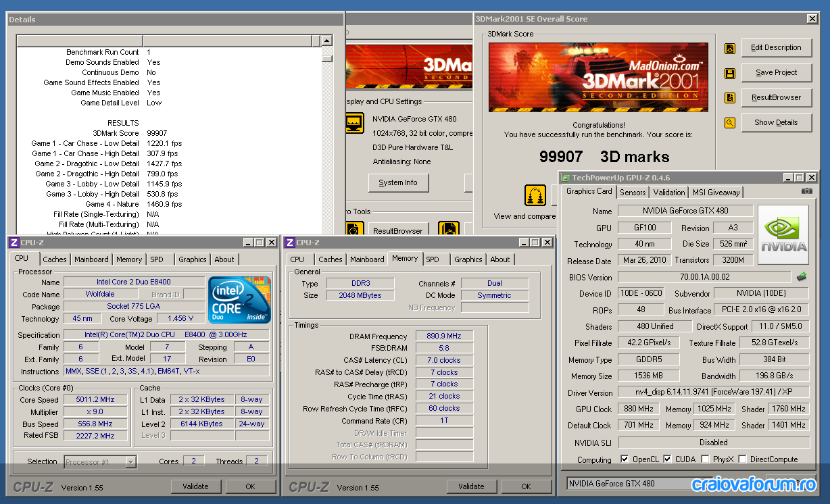Click the CAS# Latency 7.0 clocks value
This screenshot has width=830, height=504.
pyautogui.click(x=444, y=361)
